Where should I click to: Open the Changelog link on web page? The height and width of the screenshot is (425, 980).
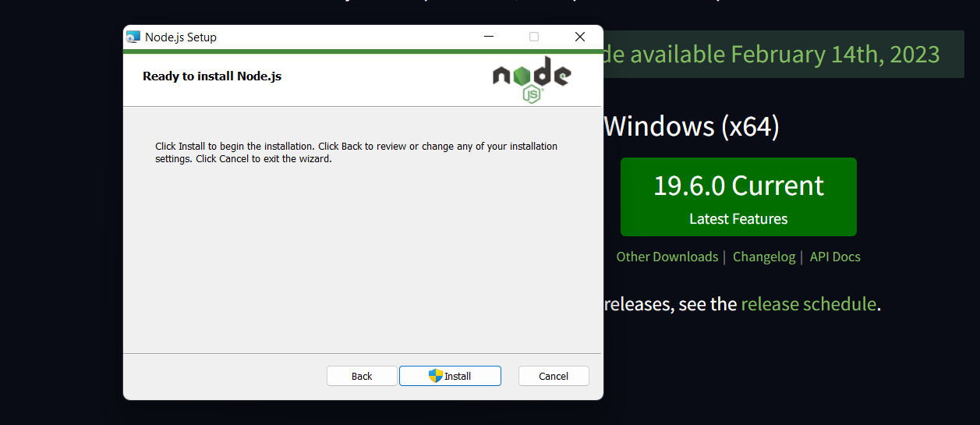(764, 257)
